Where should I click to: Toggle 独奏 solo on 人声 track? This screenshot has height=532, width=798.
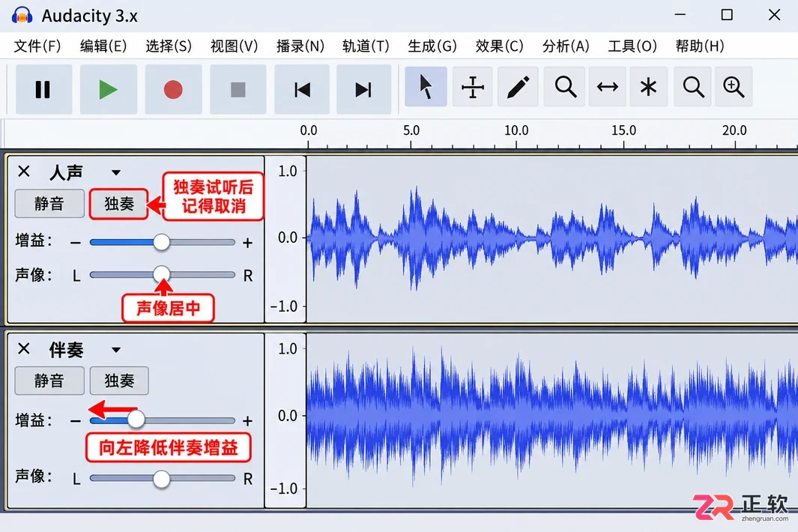click(x=119, y=204)
